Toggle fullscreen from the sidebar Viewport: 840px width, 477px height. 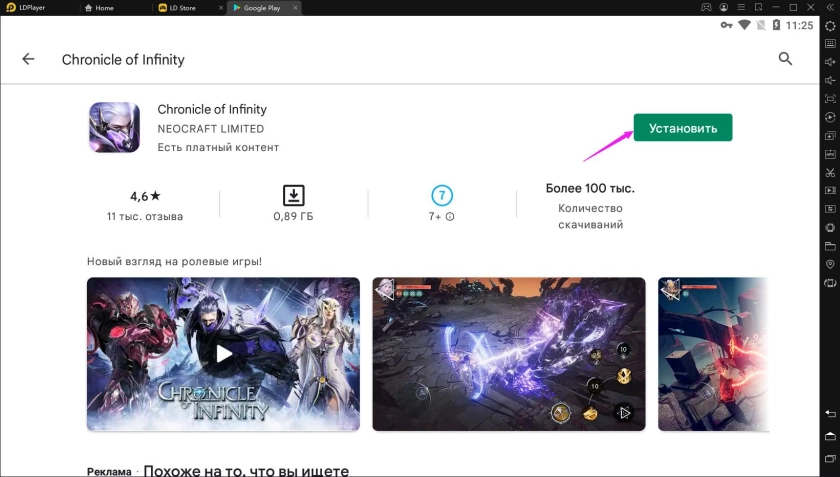[830, 99]
